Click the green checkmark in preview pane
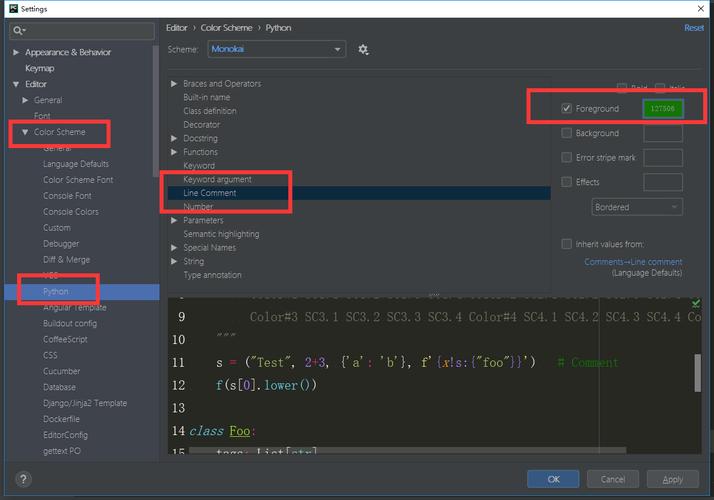This screenshot has height=500, width=714. click(x=696, y=303)
